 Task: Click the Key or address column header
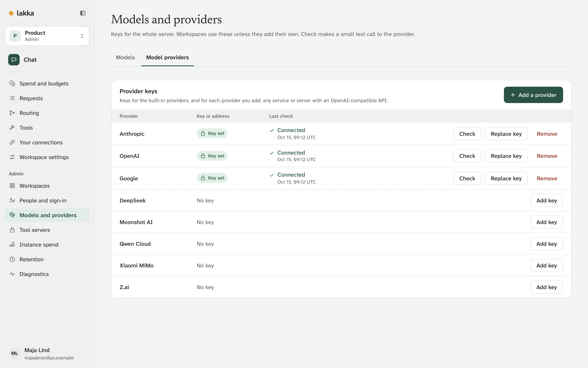(x=213, y=116)
